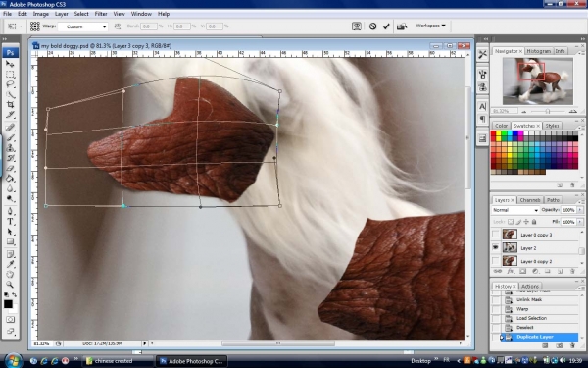Delete layer using Layers panel trash icon

coord(572,271)
